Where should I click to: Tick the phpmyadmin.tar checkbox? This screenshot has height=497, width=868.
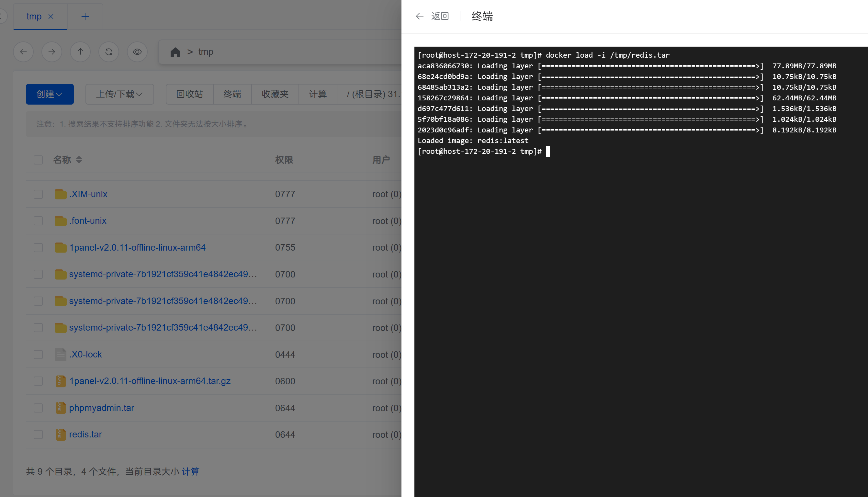tap(38, 408)
